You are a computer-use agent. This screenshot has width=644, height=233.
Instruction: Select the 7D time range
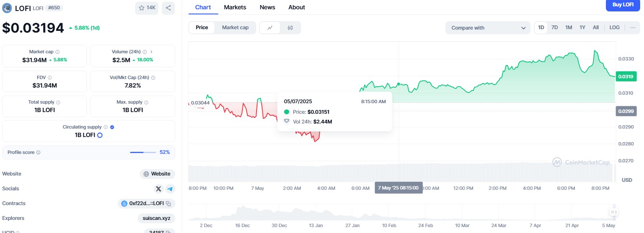pyautogui.click(x=555, y=27)
